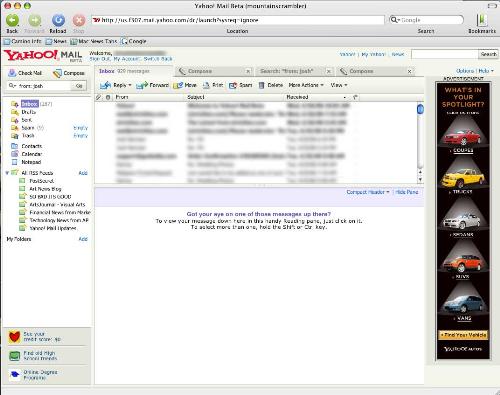Click the attachment paperclip column header
This screenshot has height=395, width=500.
click(98, 97)
